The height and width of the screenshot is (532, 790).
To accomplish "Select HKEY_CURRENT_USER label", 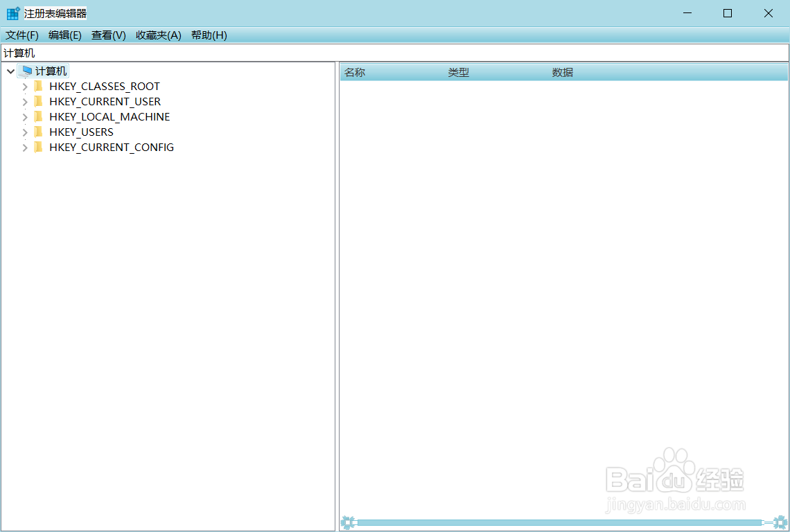I will [x=105, y=102].
